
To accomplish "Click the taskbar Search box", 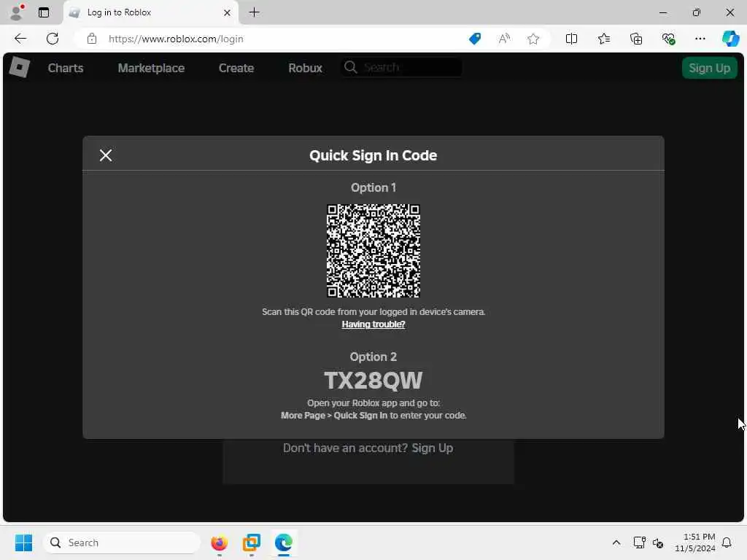I will [x=122, y=542].
